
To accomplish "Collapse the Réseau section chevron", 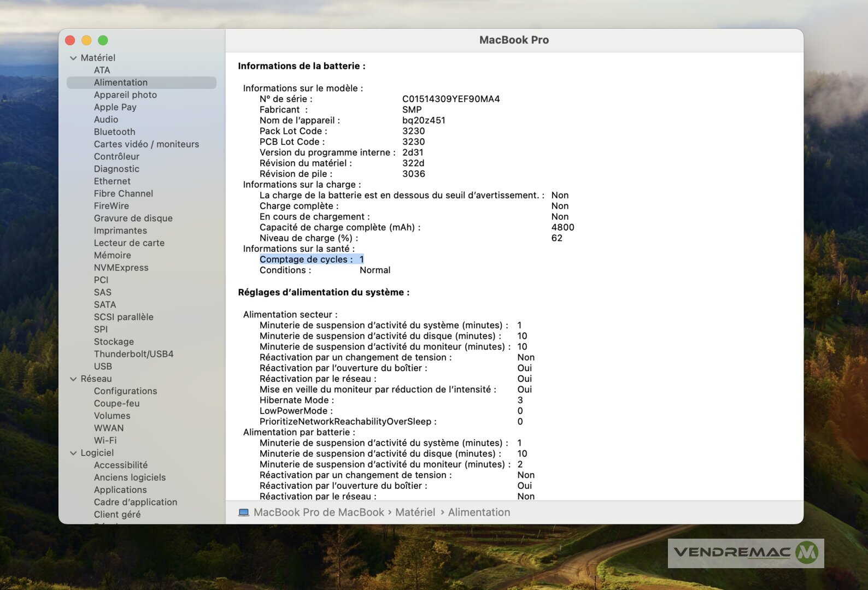I will 73,379.
